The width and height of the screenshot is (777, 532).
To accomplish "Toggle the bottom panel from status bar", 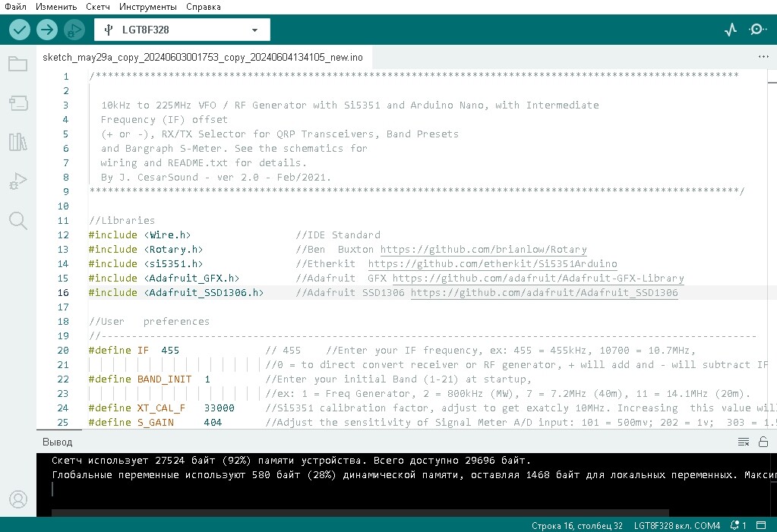I will click(x=761, y=525).
